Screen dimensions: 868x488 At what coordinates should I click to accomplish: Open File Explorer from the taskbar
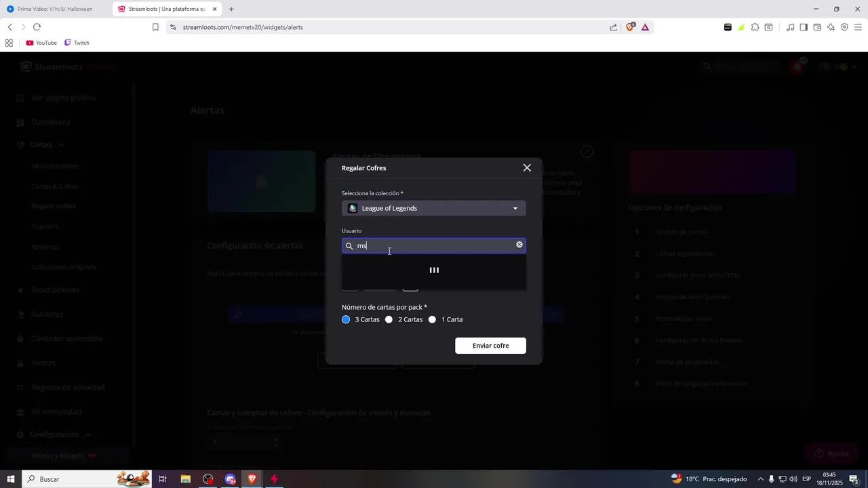pyautogui.click(x=185, y=479)
